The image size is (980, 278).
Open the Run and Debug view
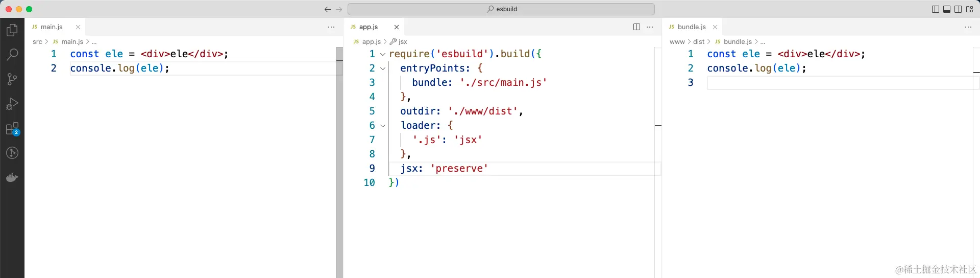click(12, 104)
